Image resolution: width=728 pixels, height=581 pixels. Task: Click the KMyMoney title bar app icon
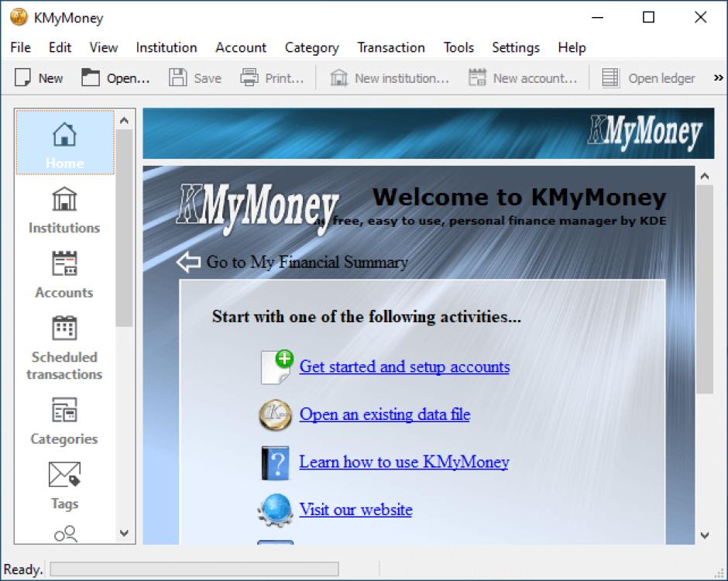19,18
